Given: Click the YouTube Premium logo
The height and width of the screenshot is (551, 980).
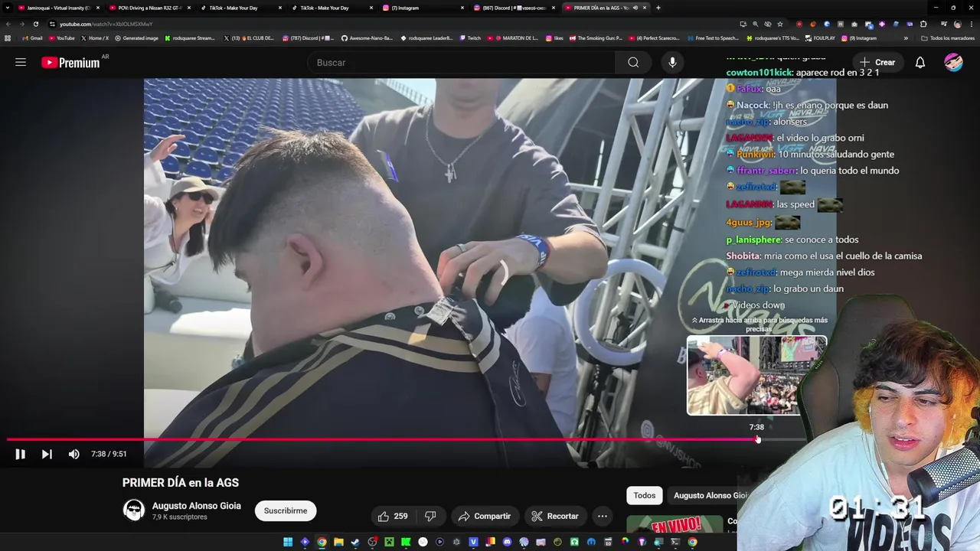Looking at the screenshot, I should pyautogui.click(x=70, y=63).
